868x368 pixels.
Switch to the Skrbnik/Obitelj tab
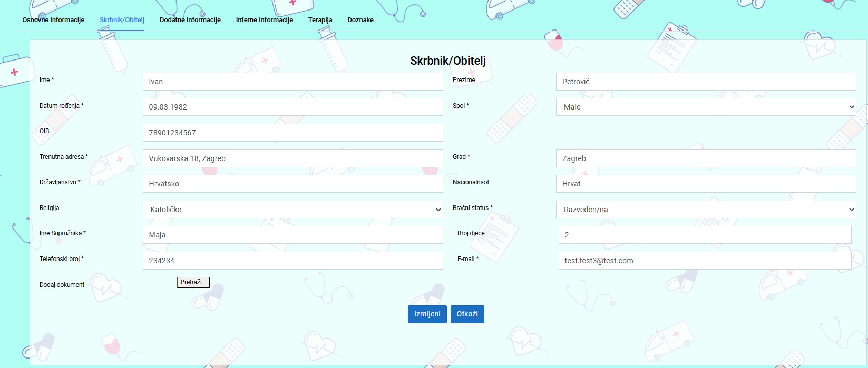122,20
